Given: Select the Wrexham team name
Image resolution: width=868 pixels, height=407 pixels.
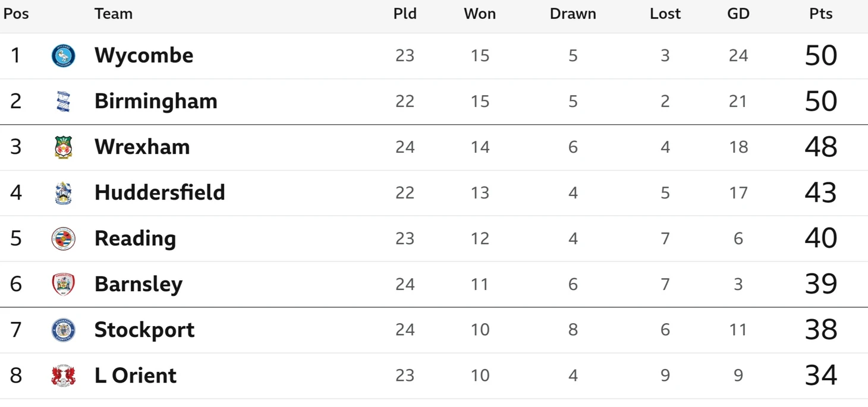Looking at the screenshot, I should pyautogui.click(x=142, y=147).
